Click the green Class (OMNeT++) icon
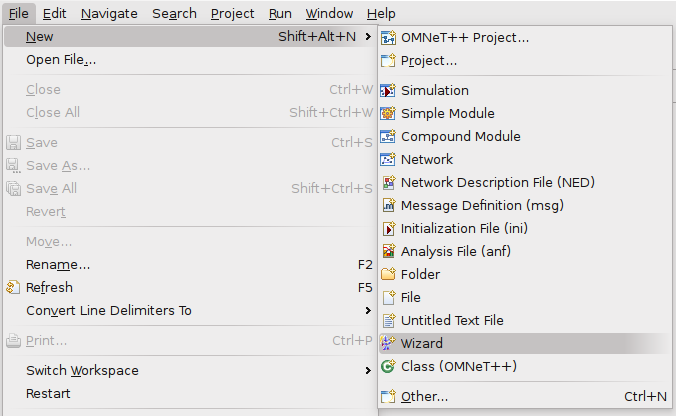Viewport: 676px width, 416px height. [388, 366]
